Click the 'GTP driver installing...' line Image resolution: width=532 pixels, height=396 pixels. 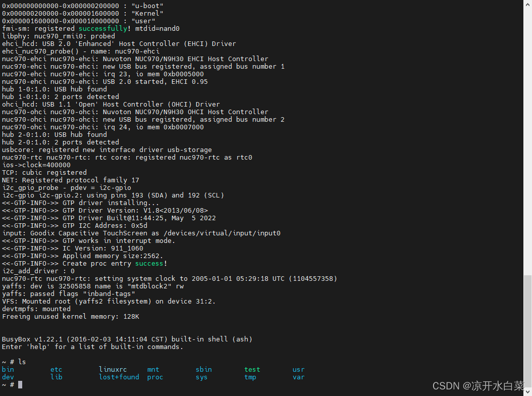pyautogui.click(x=80, y=203)
